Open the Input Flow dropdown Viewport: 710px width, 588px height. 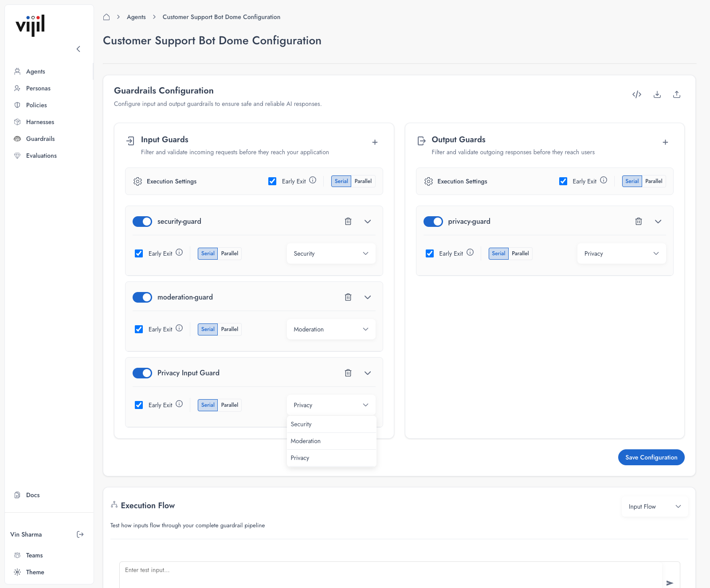(x=655, y=506)
